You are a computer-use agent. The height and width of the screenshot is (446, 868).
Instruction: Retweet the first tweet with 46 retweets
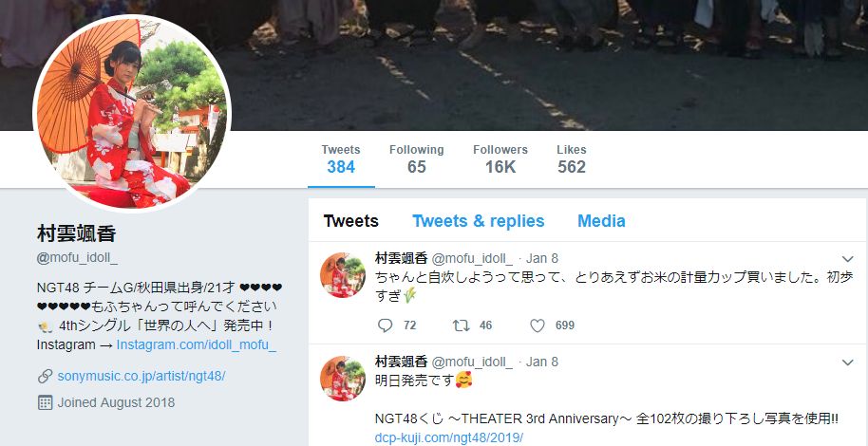tap(461, 325)
